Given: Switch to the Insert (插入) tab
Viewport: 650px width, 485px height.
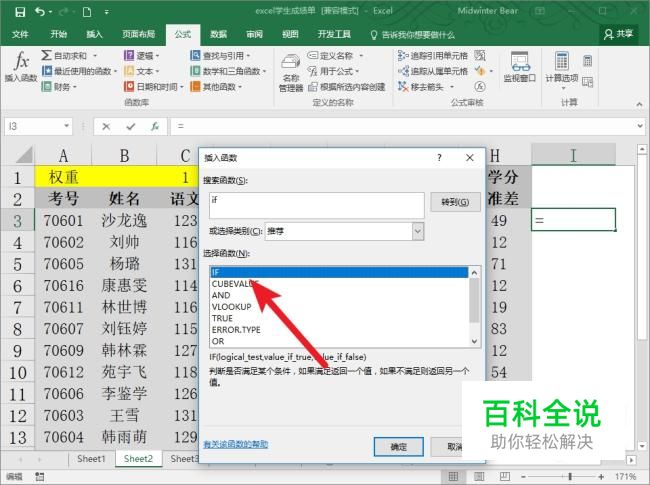Looking at the screenshot, I should (x=94, y=34).
